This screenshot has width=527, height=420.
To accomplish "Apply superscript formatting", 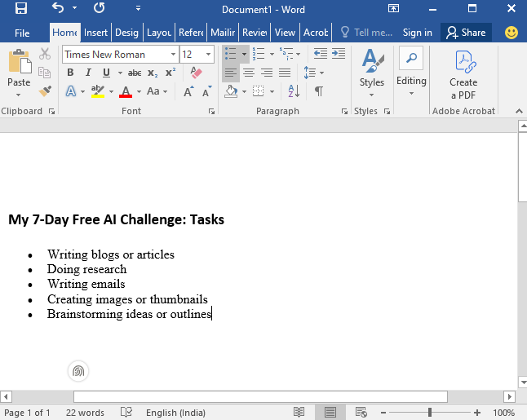I will point(170,73).
